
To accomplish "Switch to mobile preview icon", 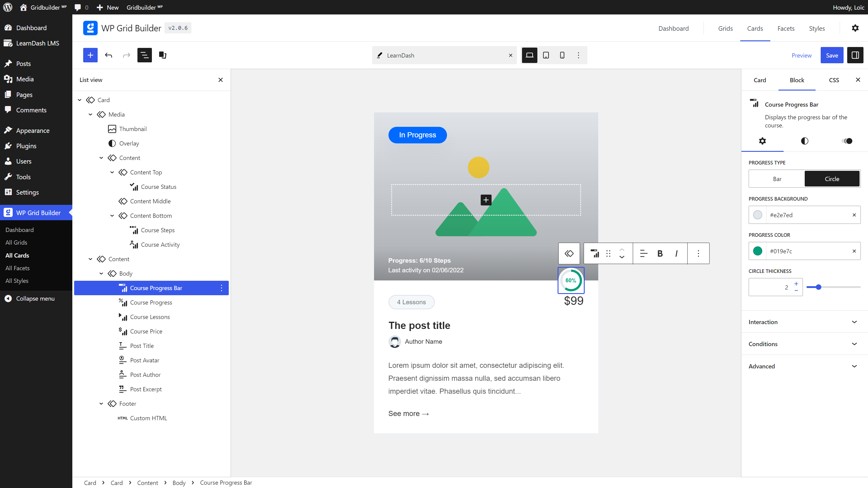I will tap(562, 55).
